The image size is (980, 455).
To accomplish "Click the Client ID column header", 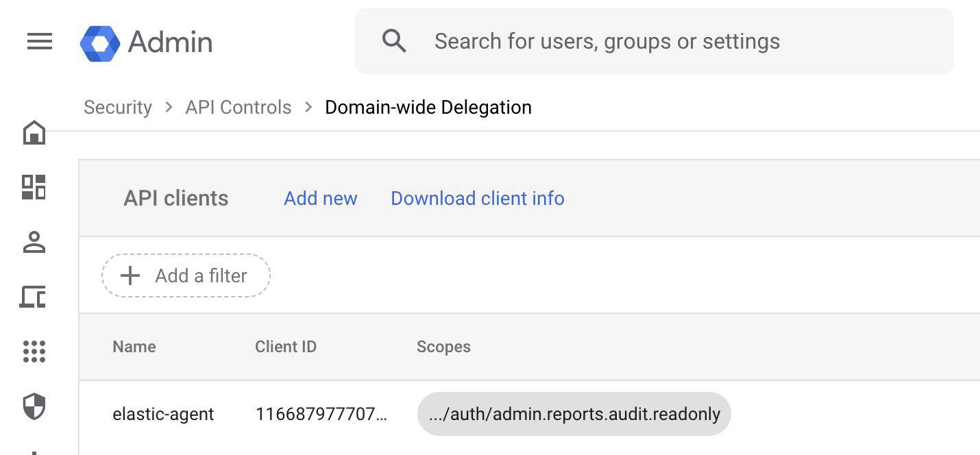I will (x=286, y=347).
